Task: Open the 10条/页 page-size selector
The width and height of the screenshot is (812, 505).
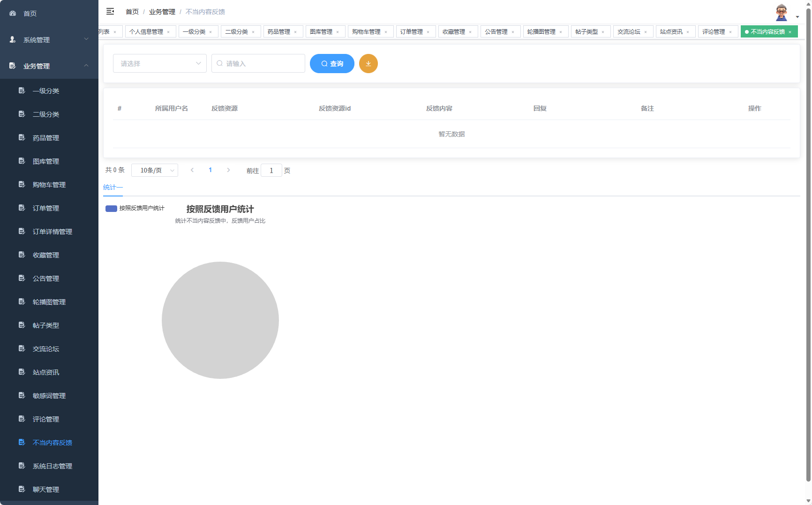Action: tap(155, 170)
